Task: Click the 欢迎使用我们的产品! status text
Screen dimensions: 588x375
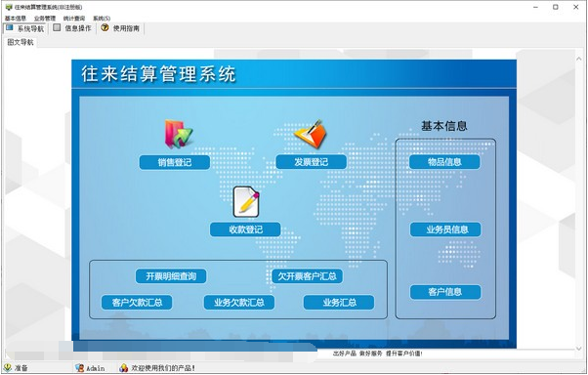Action: click(x=163, y=368)
